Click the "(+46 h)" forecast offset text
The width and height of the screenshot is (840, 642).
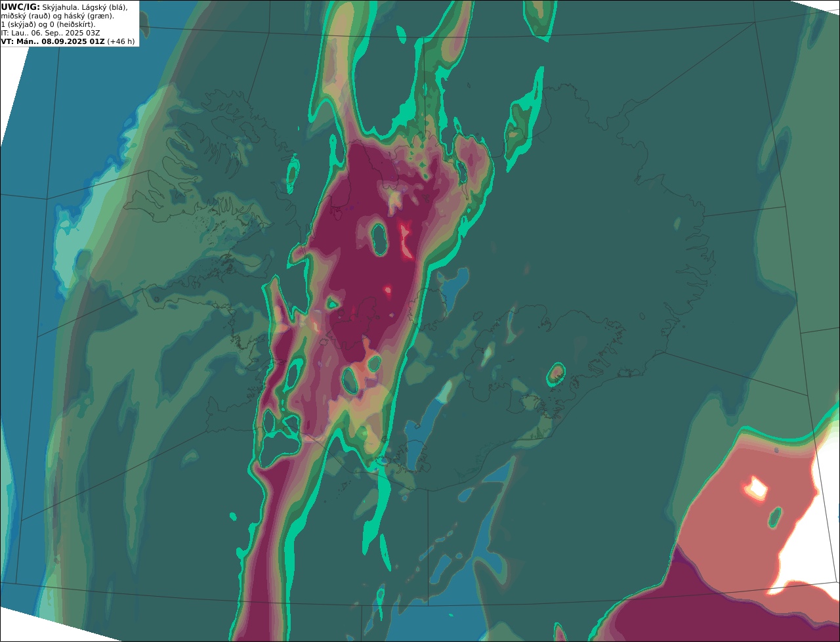[x=121, y=41]
